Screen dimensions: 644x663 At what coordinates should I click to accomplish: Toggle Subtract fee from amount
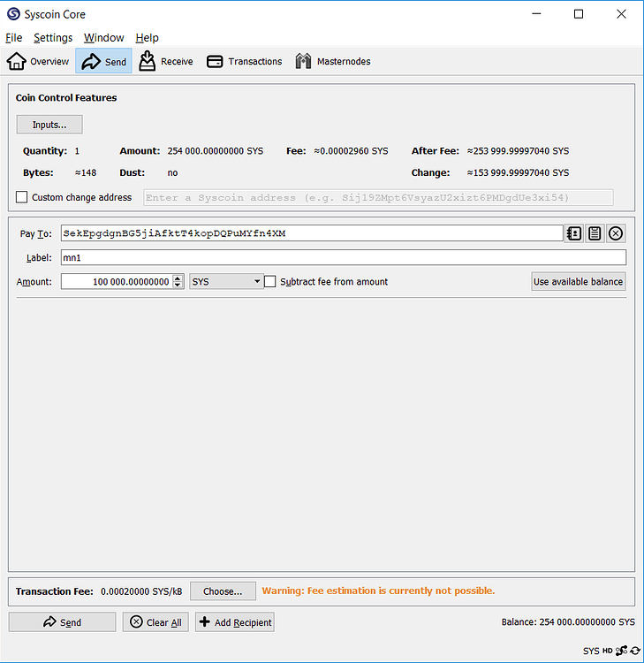[270, 282]
